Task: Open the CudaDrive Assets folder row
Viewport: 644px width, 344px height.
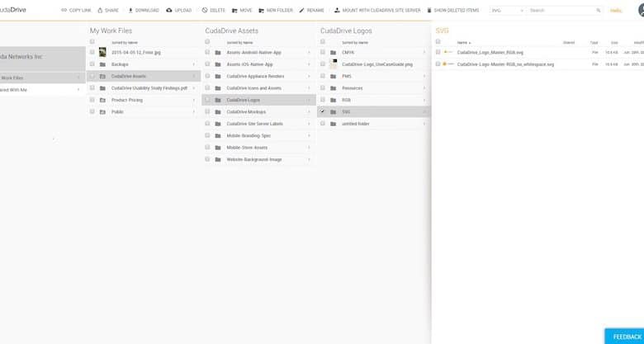Action: point(144,77)
